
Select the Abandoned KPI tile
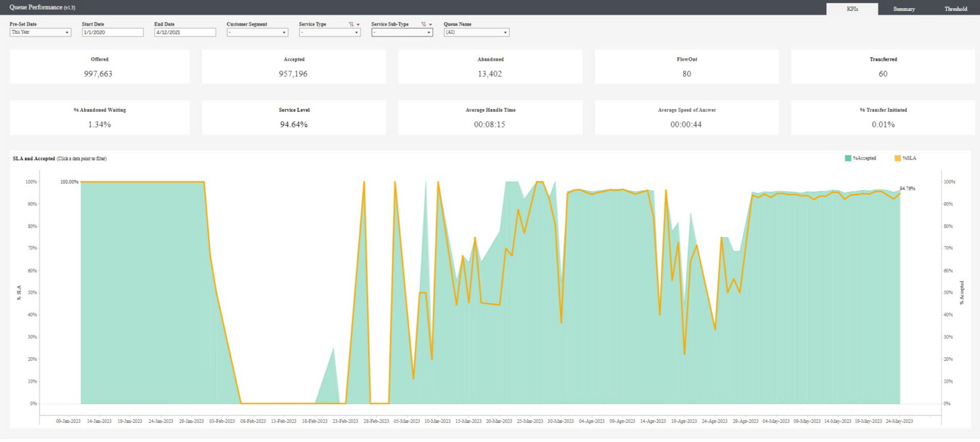tap(491, 66)
